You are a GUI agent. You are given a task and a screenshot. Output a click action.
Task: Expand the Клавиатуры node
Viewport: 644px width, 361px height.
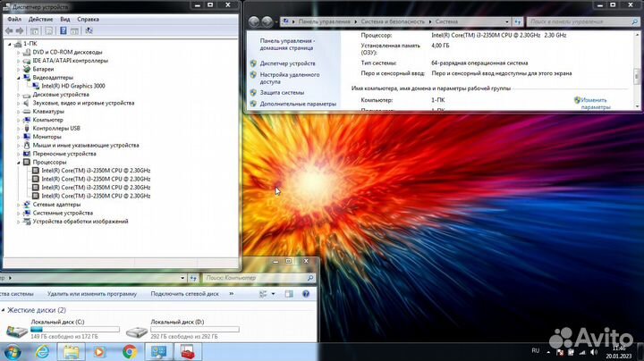point(19,112)
